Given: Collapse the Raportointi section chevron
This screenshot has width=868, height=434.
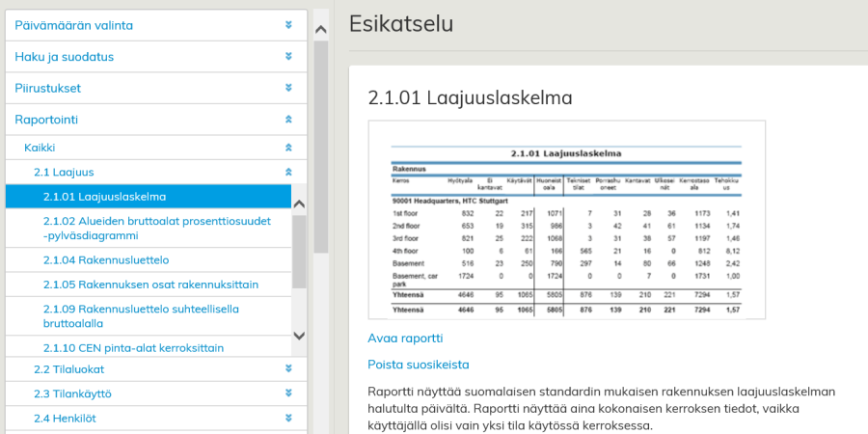Looking at the screenshot, I should tap(287, 120).
